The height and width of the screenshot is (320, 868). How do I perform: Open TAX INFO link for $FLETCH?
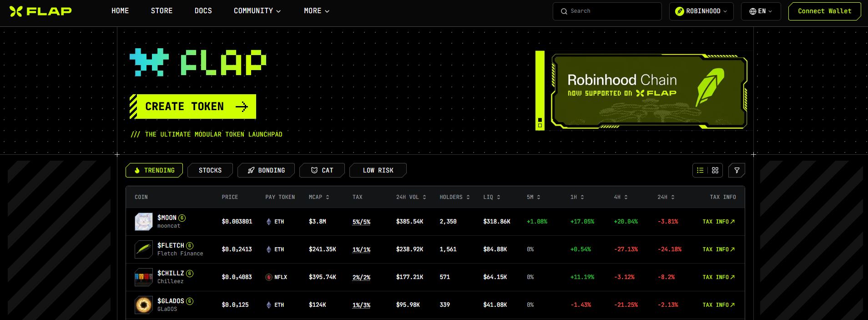(x=719, y=249)
